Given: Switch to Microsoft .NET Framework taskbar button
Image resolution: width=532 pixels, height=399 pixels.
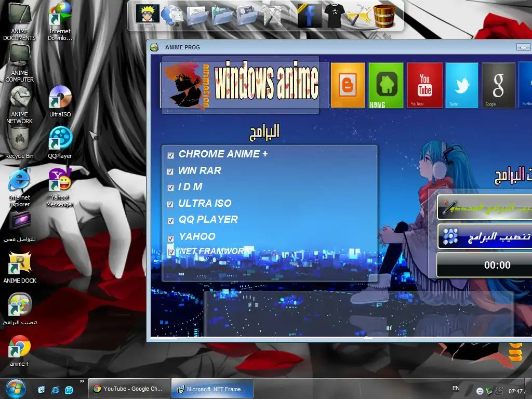Looking at the screenshot, I should click(x=212, y=389).
